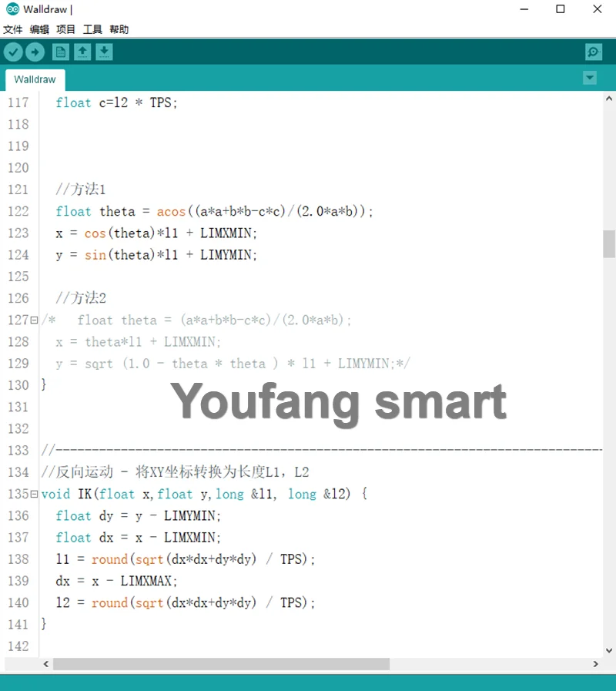The width and height of the screenshot is (616, 691).
Task: Click the vertical scrollbar thumb
Action: point(609,243)
